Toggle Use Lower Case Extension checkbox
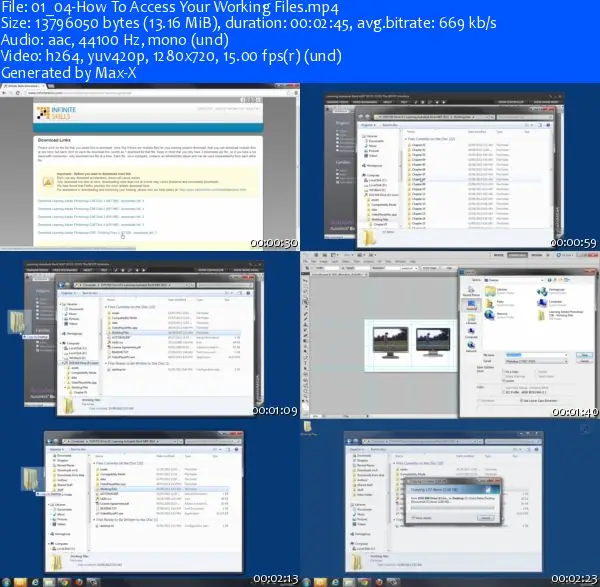Viewport: 600px width, 587px height. point(521,400)
